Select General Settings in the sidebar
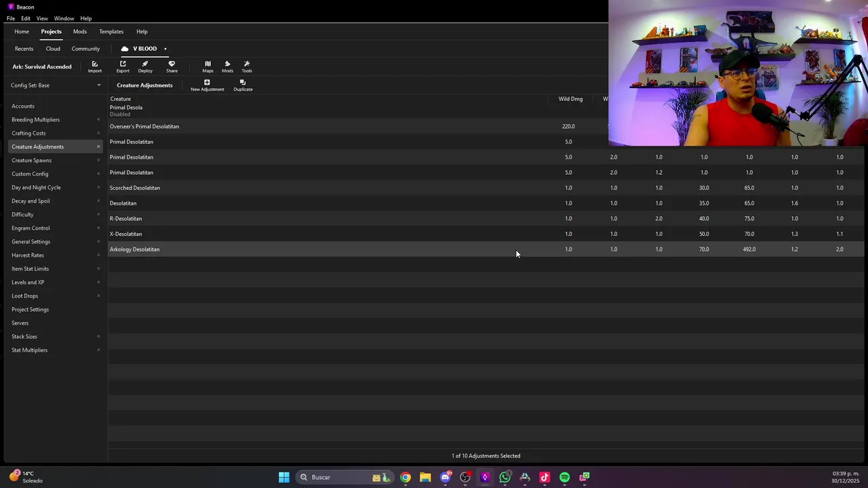The image size is (868, 488). (x=56, y=242)
